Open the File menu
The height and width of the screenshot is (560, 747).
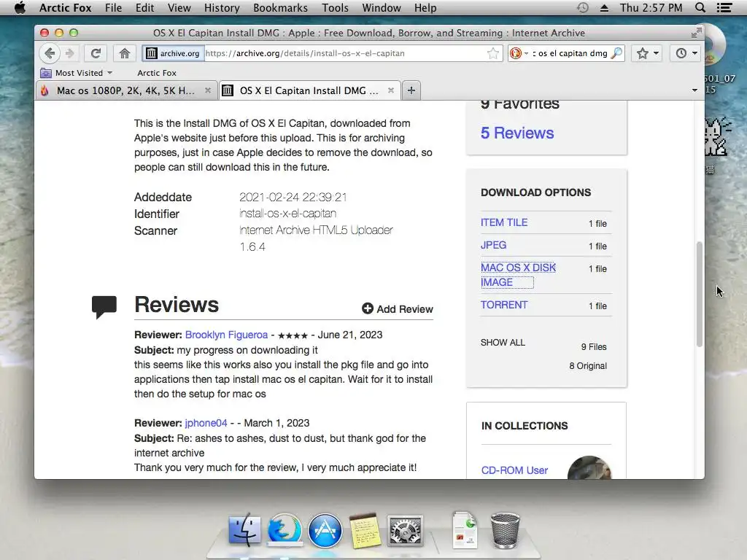pyautogui.click(x=113, y=8)
